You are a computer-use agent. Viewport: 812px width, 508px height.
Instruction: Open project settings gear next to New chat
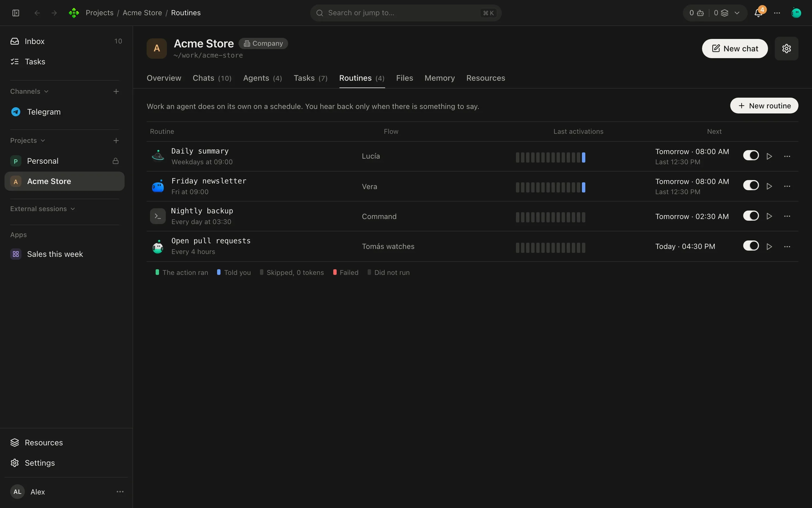pos(786,48)
